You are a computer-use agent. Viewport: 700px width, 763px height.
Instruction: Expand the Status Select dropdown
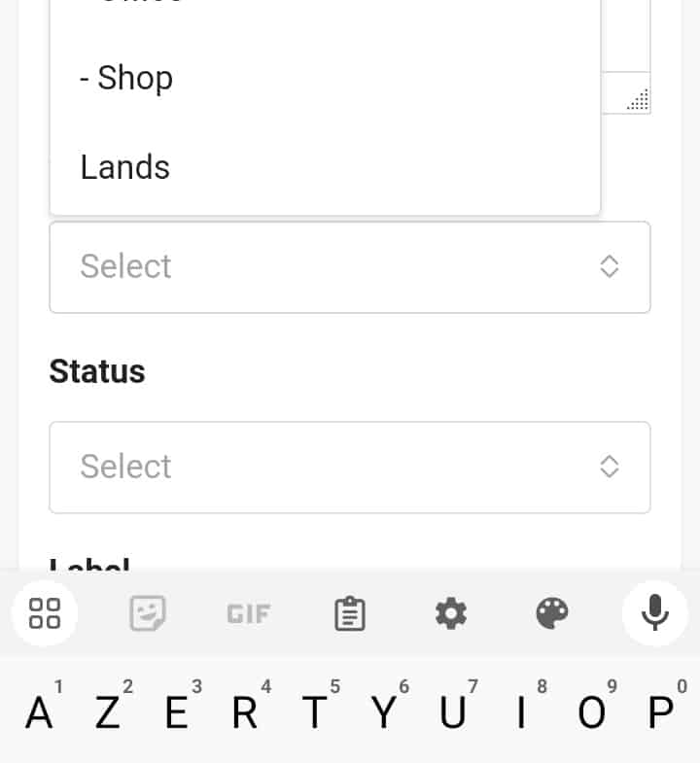tap(349, 468)
